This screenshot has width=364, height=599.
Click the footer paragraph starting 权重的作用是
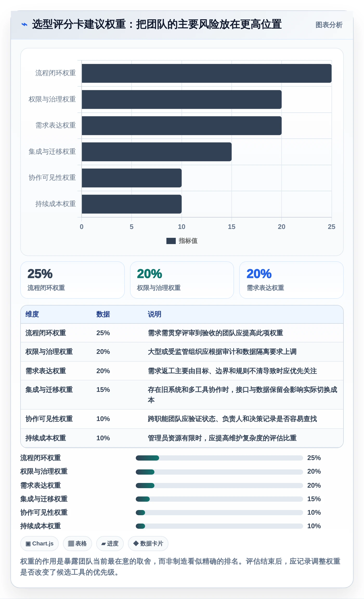tap(180, 567)
